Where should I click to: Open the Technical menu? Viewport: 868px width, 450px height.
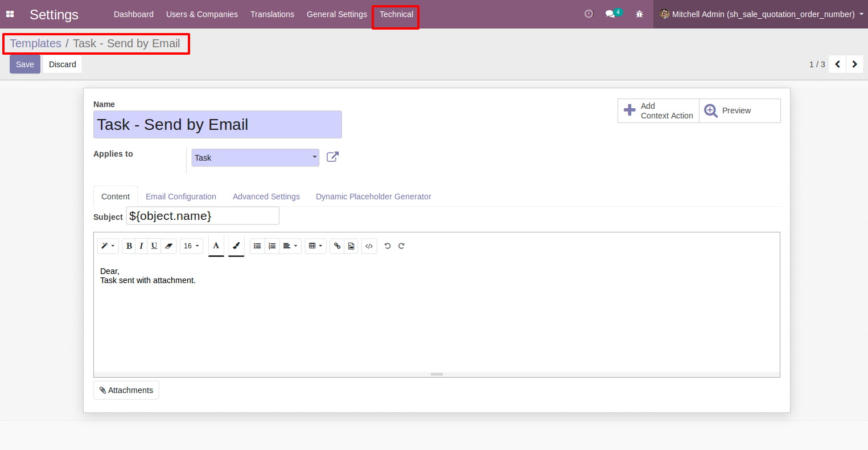point(396,14)
